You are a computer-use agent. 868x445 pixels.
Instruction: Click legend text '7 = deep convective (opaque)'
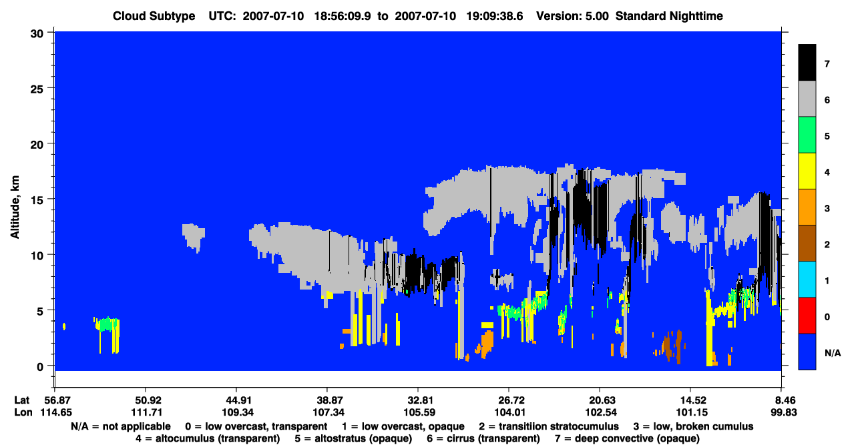point(628,438)
